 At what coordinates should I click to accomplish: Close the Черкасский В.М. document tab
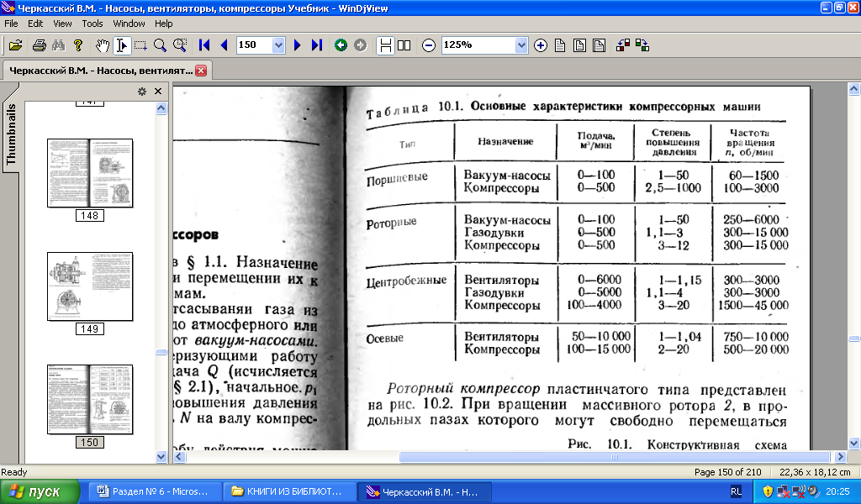pyautogui.click(x=201, y=71)
